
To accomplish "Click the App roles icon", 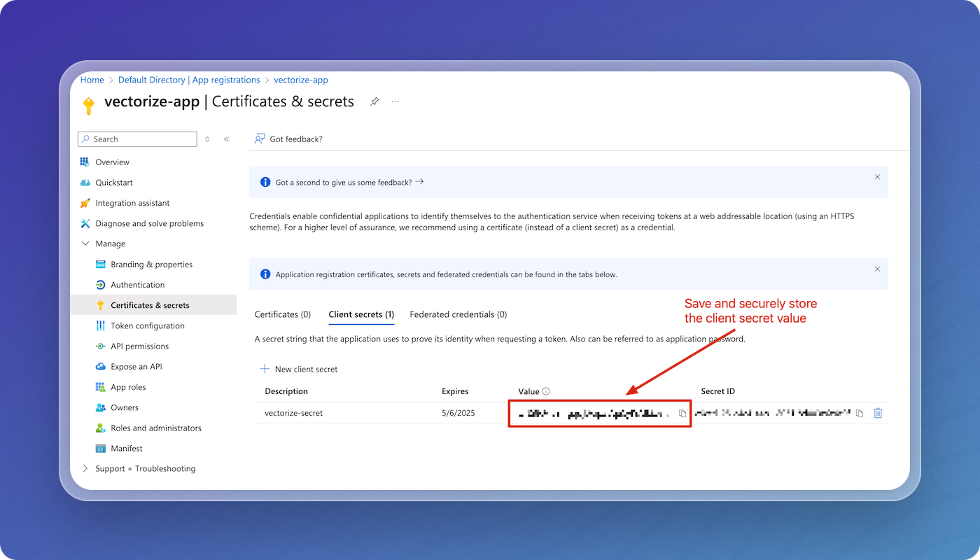I will pyautogui.click(x=100, y=387).
